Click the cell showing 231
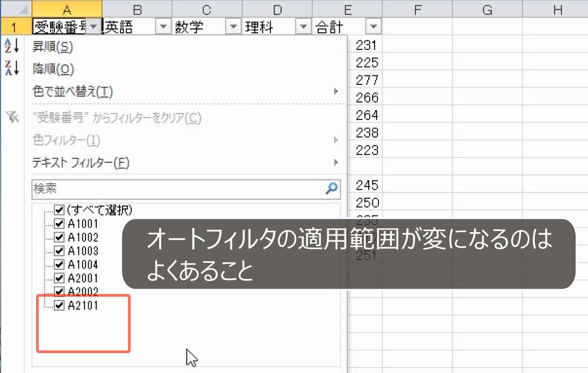588x373 pixels. pyautogui.click(x=365, y=45)
